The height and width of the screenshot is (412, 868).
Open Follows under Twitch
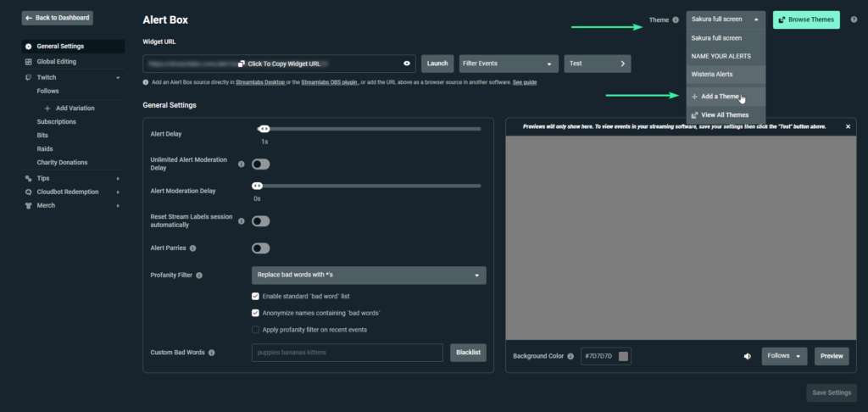coord(47,91)
